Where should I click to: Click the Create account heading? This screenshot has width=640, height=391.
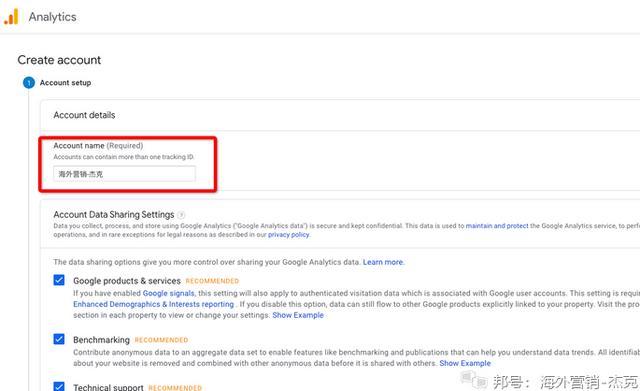tap(59, 60)
